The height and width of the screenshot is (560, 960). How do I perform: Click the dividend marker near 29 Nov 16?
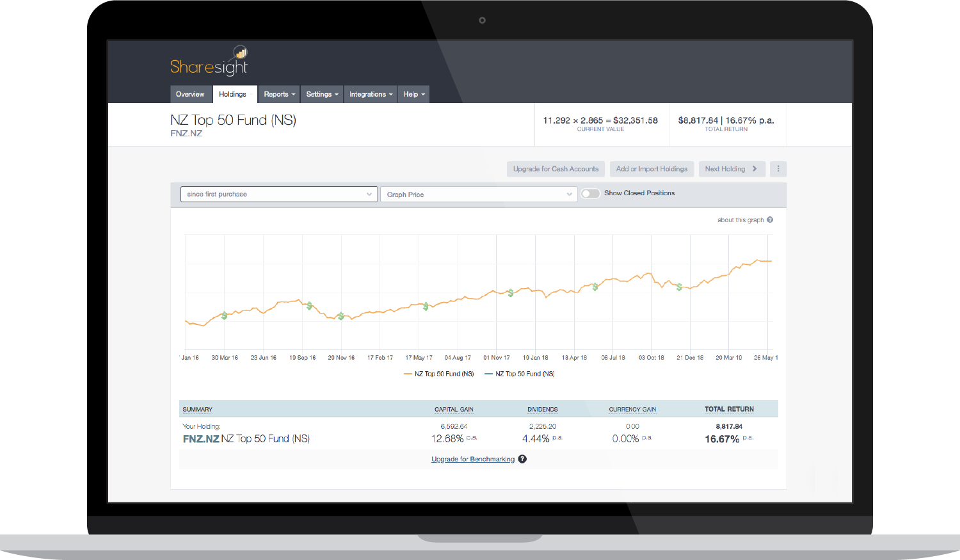[341, 316]
